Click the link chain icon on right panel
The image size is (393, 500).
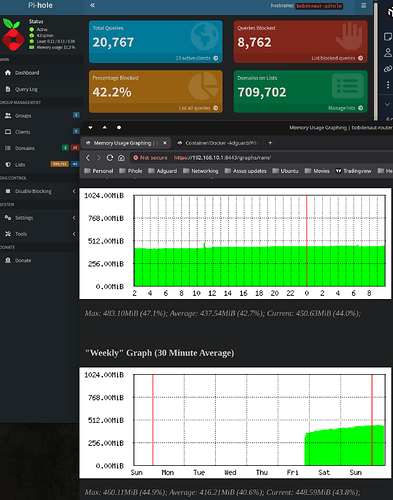388,69
